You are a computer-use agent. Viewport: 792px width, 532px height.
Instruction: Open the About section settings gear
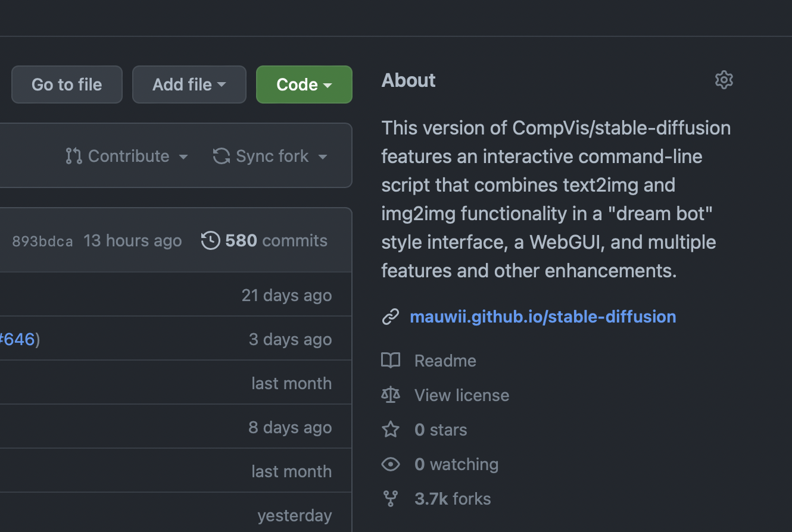pyautogui.click(x=724, y=80)
